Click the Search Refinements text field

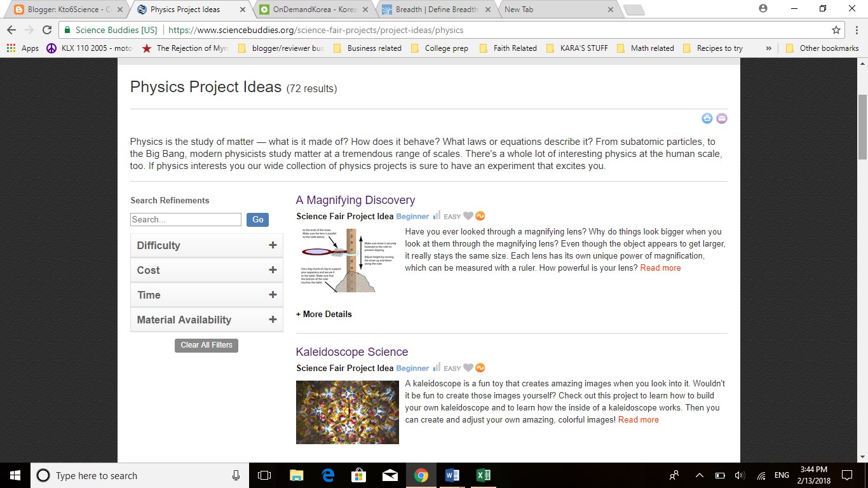point(186,220)
